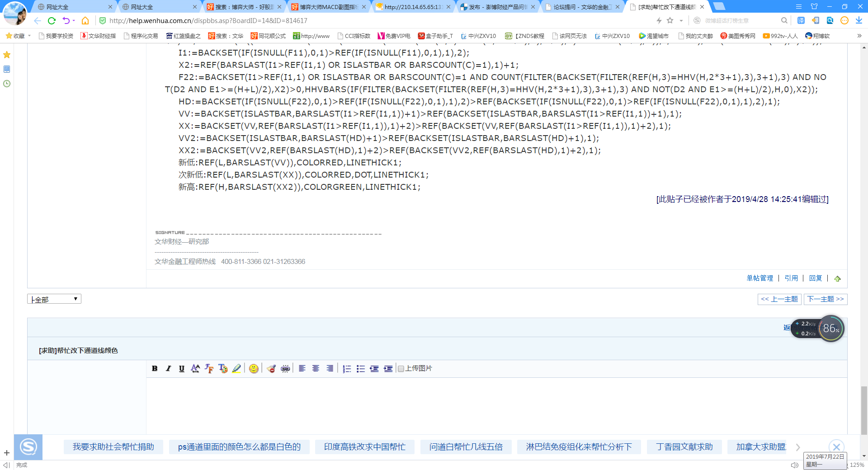
Task: Refresh the page with the reload icon
Action: pyautogui.click(x=51, y=20)
